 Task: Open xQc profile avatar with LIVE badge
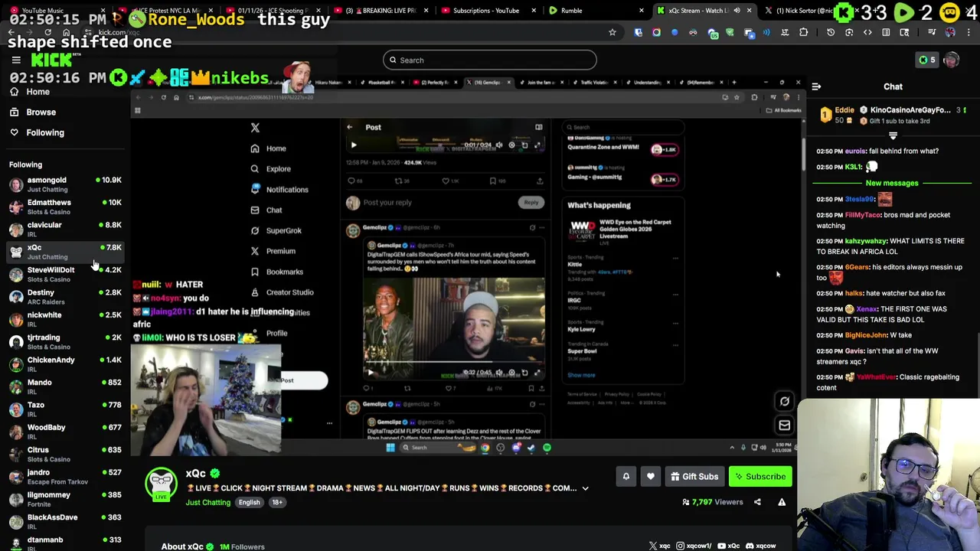161,484
